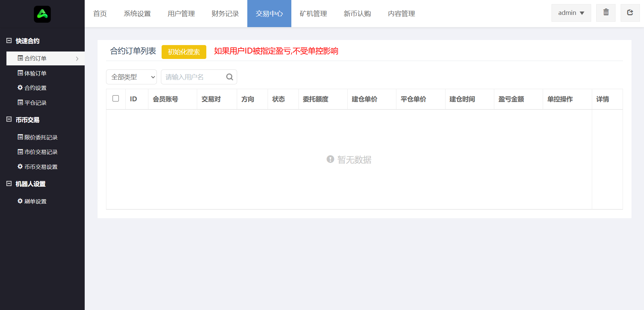Collapse the 币币交易 sidebar section
The width and height of the screenshot is (644, 310).
click(9, 120)
